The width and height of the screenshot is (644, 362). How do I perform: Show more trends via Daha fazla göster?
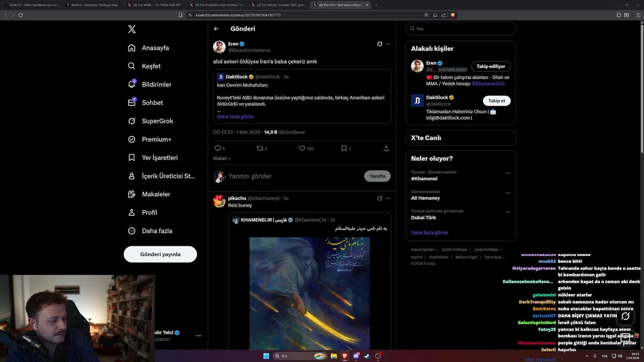430,233
